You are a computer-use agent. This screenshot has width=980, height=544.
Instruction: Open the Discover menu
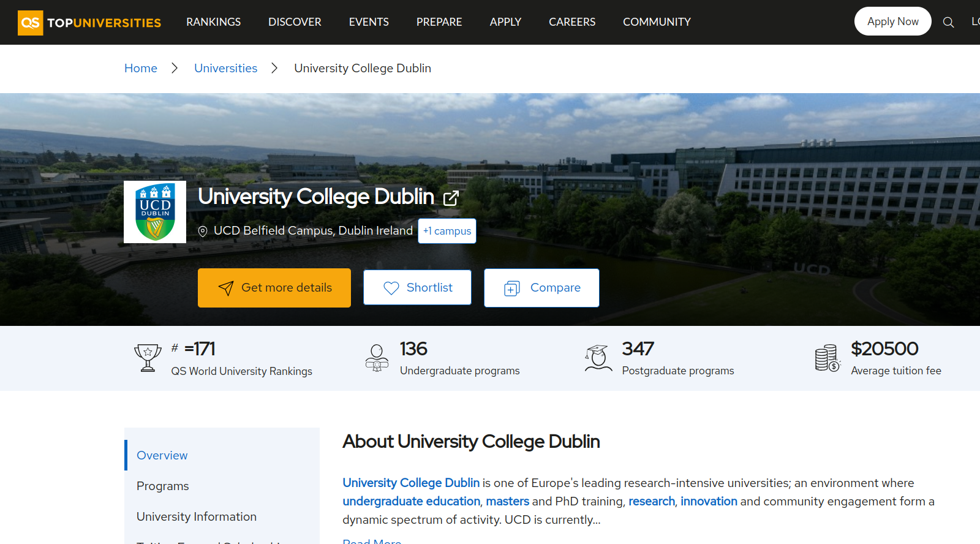click(295, 22)
